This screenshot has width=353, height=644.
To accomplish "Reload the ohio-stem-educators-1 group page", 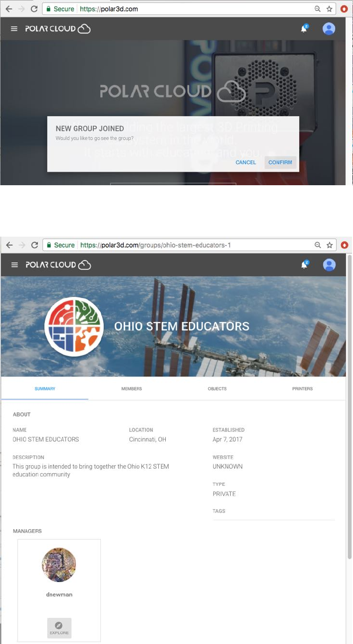I will coord(34,245).
